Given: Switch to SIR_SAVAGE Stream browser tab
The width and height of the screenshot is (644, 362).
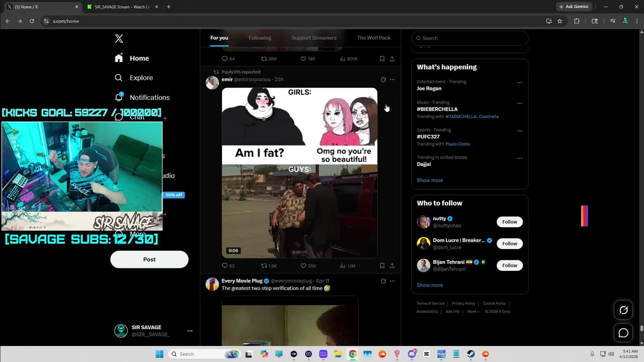Looking at the screenshot, I should 122,7.
